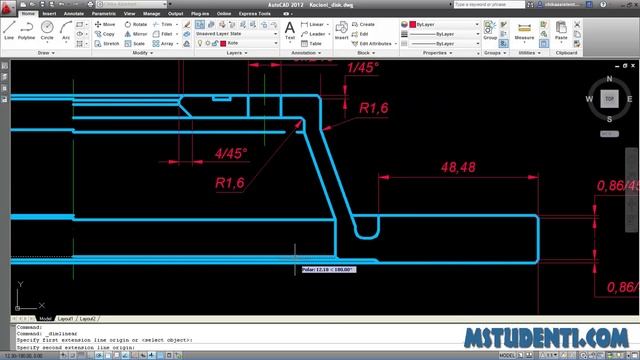Select the multiline Text tool
Image resolution: width=640 pixels, height=360 pixels.
[290, 31]
